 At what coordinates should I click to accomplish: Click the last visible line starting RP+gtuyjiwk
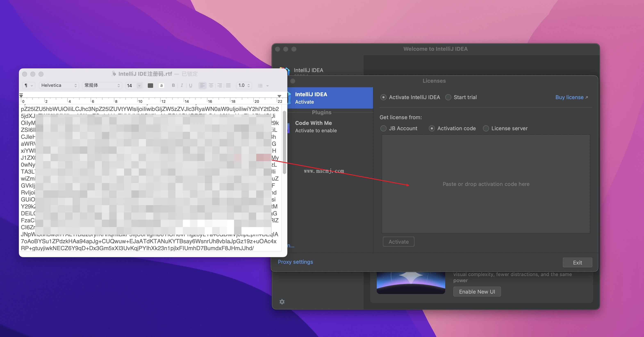coord(137,248)
